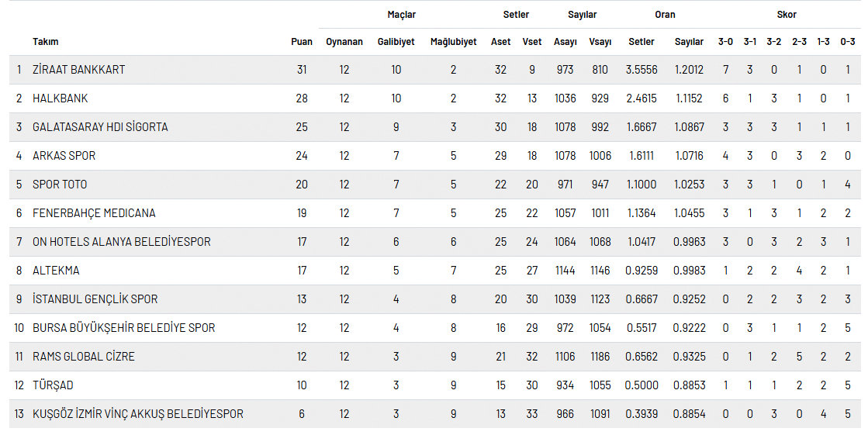Click RAMS GLOBAL CİZRE team name
This screenshot has height=435, width=868.
point(84,357)
